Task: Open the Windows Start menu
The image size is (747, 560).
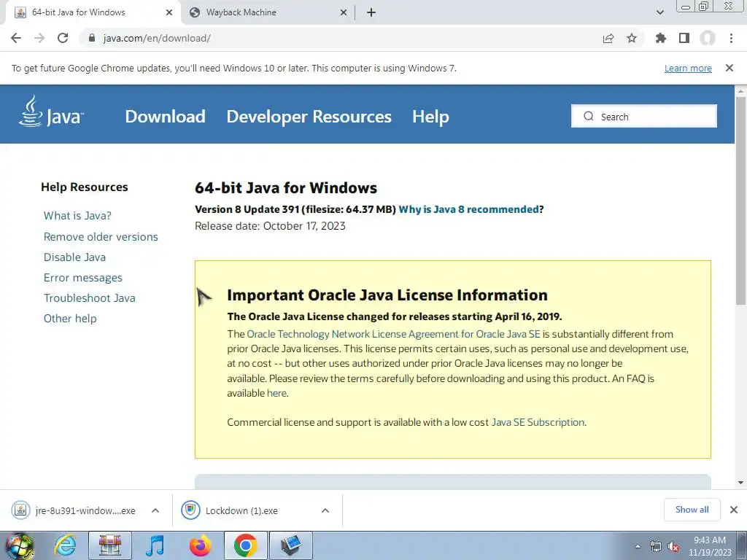Action: click(19, 546)
